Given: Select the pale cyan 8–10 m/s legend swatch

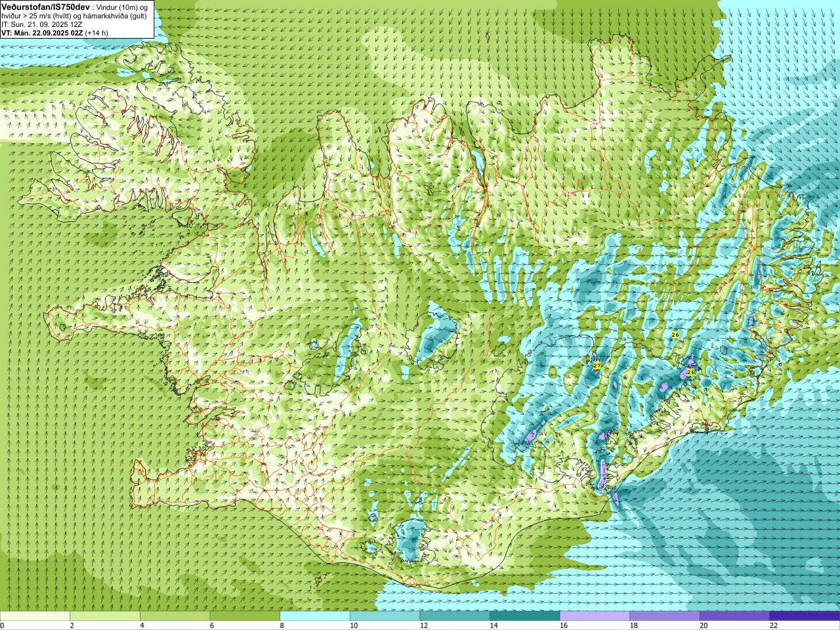Looking at the screenshot, I should click(x=315, y=616).
